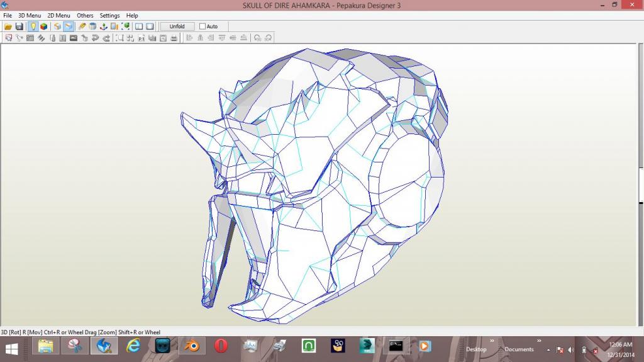Image resolution: width=644 pixels, height=362 pixels.
Task: Open Snipping Tool scissors taskbar icon
Action: (75, 346)
